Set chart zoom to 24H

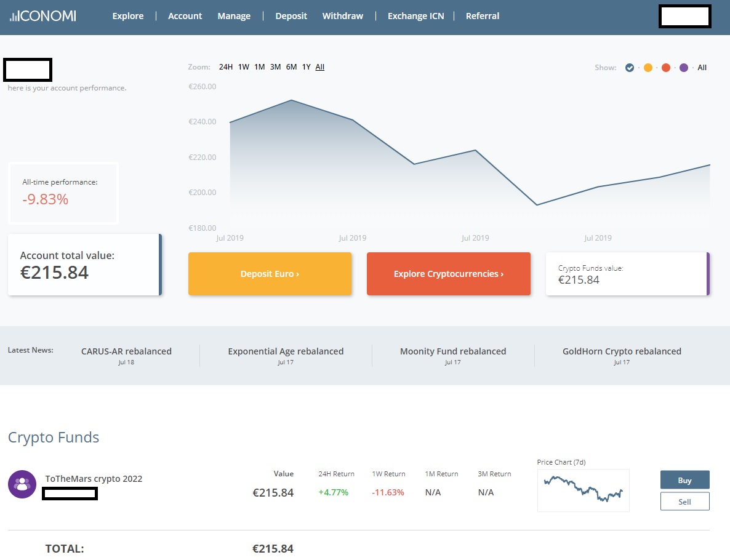226,67
